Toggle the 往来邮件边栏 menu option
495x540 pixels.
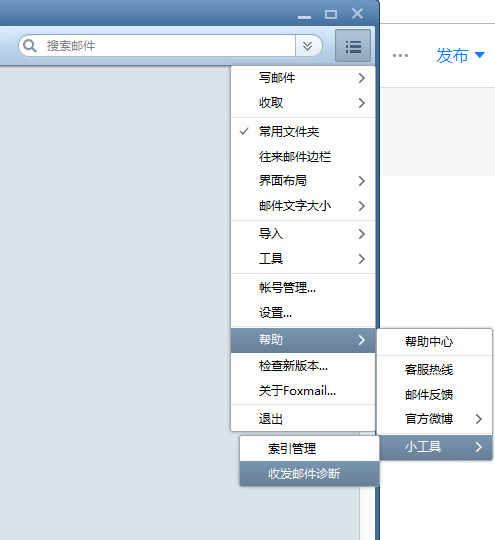coord(303,157)
